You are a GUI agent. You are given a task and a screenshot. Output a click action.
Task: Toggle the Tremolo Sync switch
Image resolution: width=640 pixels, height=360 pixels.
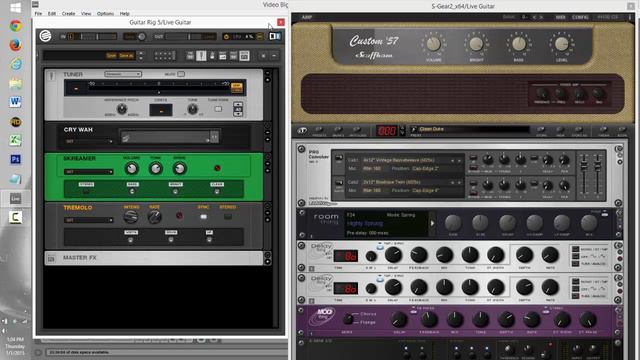point(203,217)
